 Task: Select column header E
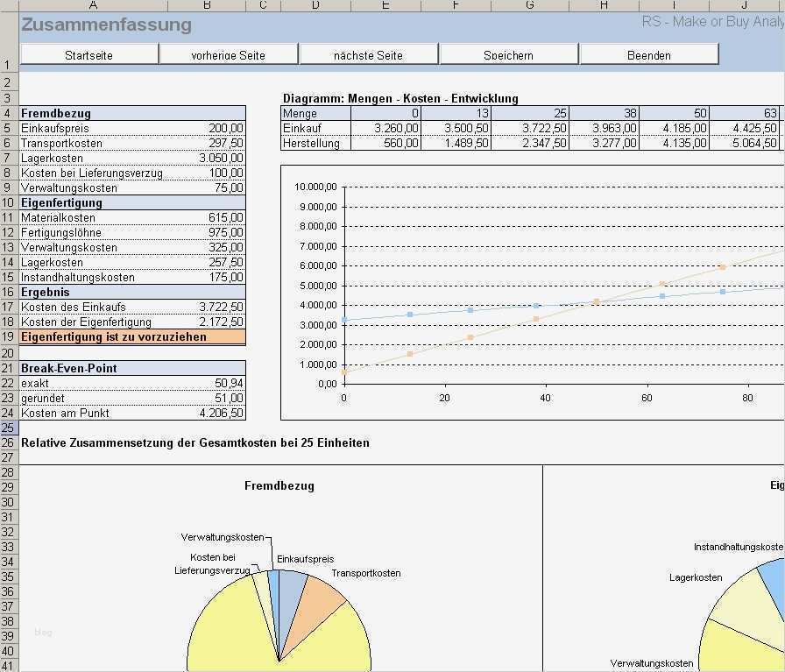point(385,5)
